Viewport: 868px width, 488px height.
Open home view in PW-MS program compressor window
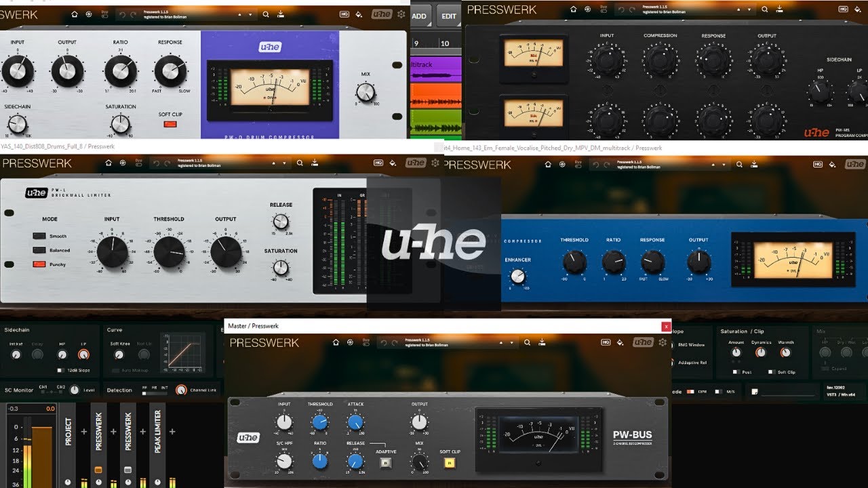pyautogui.click(x=574, y=9)
